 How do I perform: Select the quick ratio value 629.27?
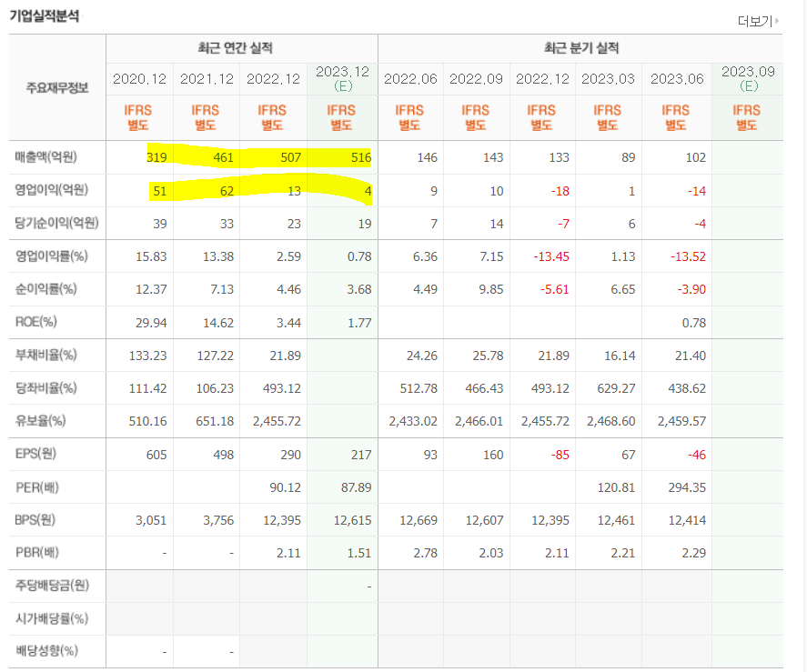pyautogui.click(x=616, y=388)
